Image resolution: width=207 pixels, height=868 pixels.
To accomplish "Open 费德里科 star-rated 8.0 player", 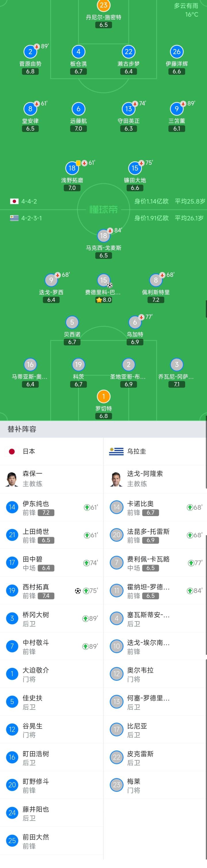I will (103, 280).
